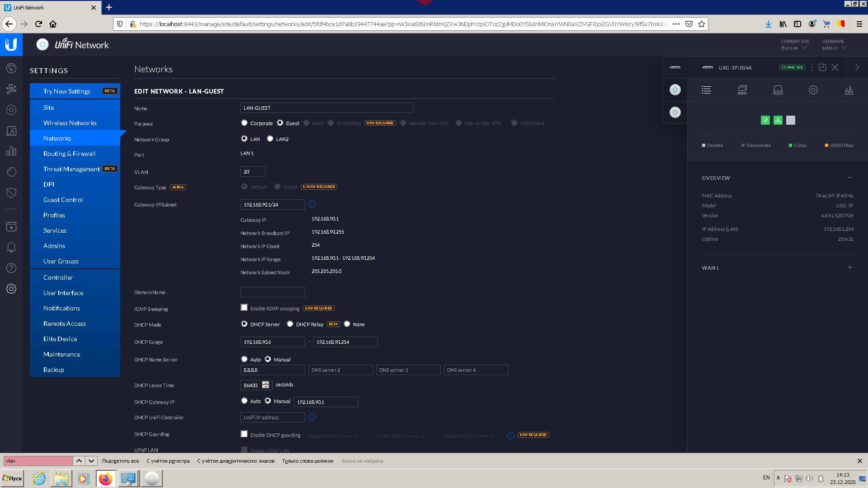
Task: Enable IGMP snooping checkbox
Action: [x=244, y=307]
